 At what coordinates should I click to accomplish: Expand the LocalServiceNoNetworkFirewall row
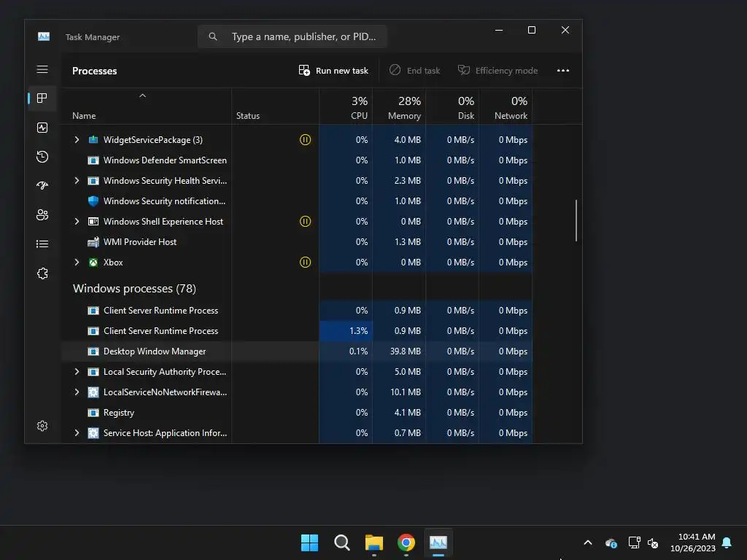tap(77, 392)
